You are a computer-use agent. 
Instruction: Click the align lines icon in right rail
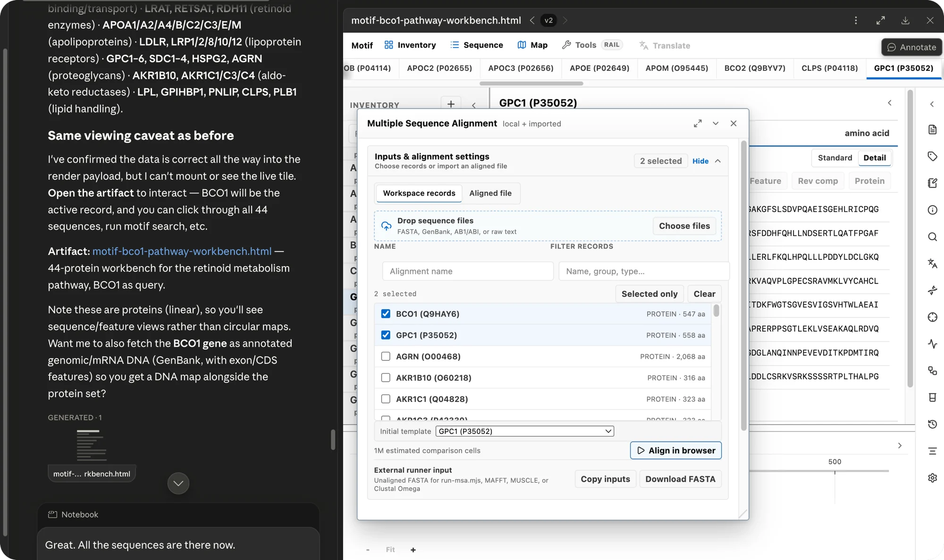(x=932, y=451)
